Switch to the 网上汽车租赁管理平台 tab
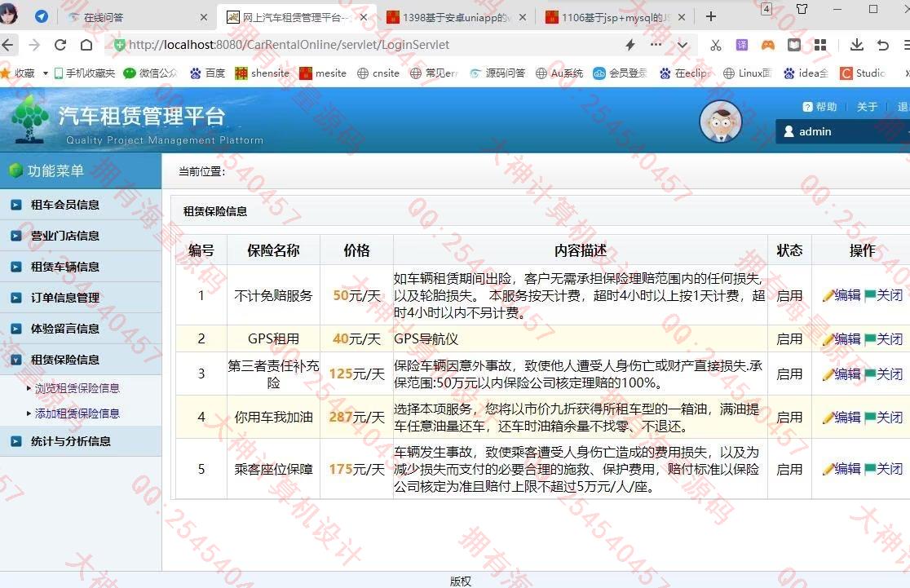 [296, 17]
